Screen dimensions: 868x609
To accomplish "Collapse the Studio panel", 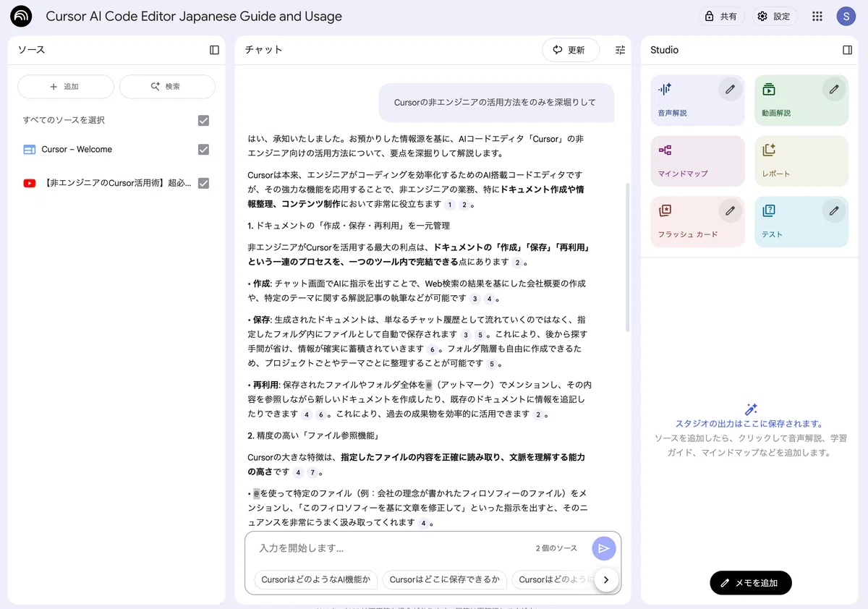I will click(848, 50).
